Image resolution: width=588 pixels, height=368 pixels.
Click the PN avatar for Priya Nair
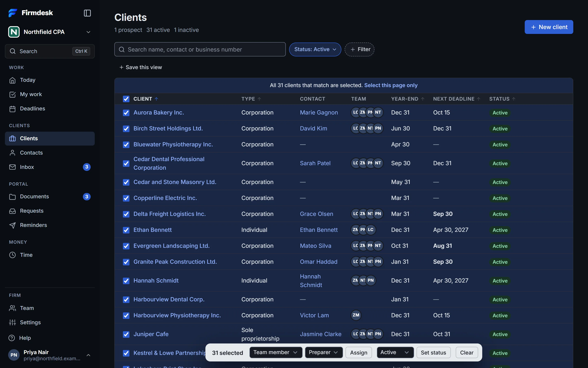point(14,355)
